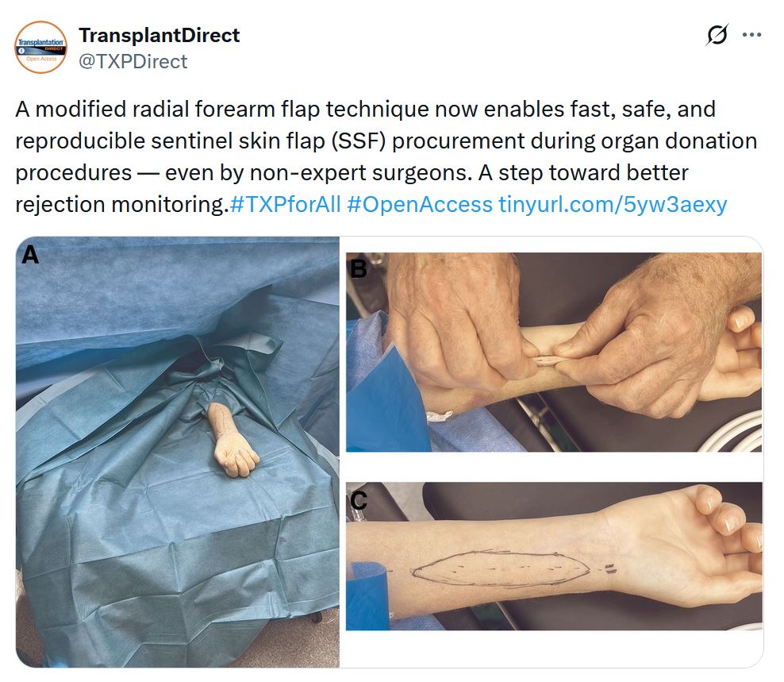Click the tweet body text

point(386,156)
